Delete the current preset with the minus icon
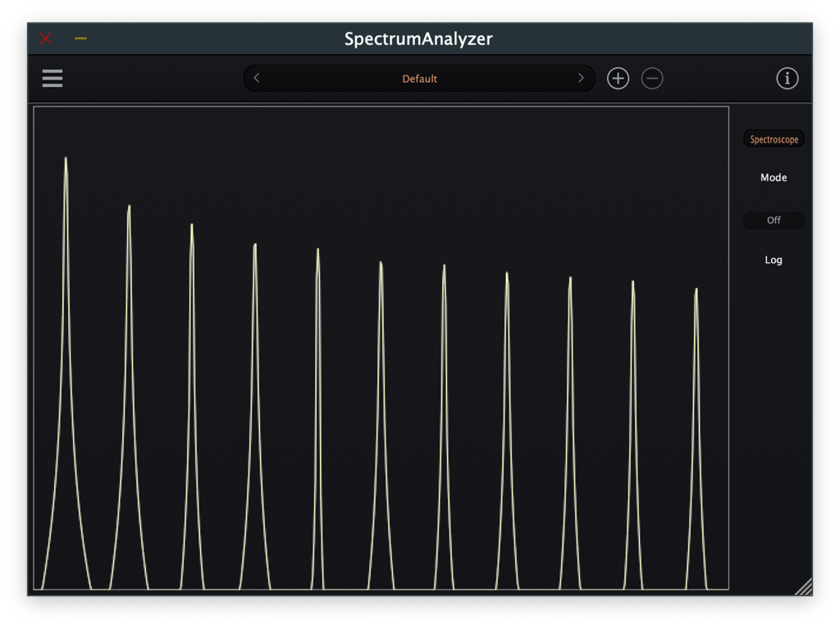Viewport: 840px width, 628px height. click(x=652, y=78)
